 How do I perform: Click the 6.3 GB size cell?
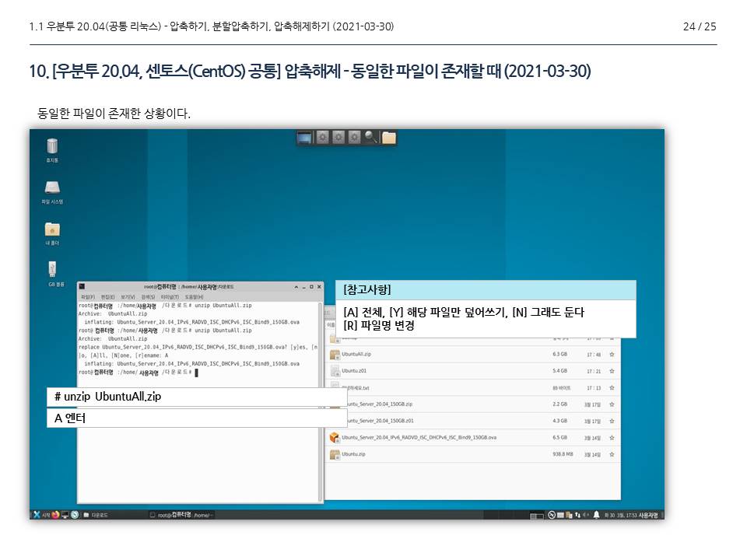click(x=559, y=355)
